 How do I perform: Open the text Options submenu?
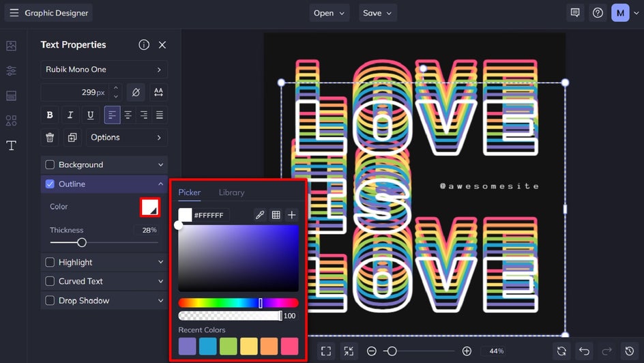[x=126, y=138]
